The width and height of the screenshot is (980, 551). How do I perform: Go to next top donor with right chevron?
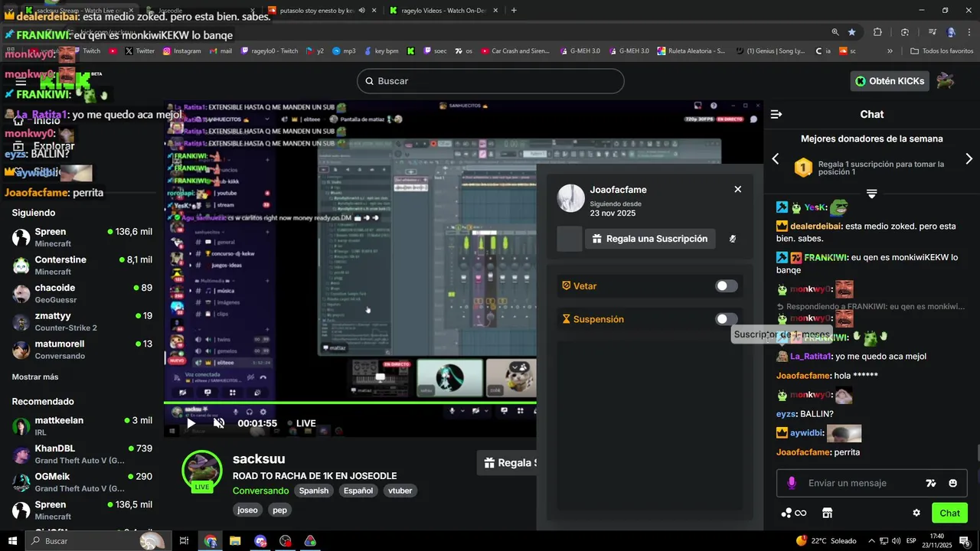pyautogui.click(x=969, y=159)
